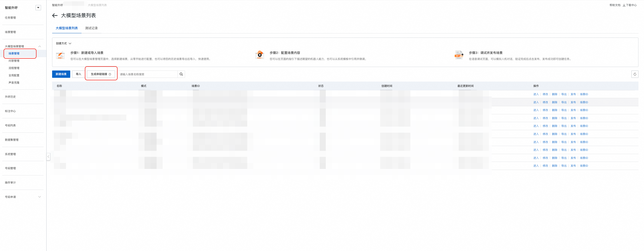Open 全局配置 in the sidebar
The width and height of the screenshot is (644, 251).
coord(14,75)
